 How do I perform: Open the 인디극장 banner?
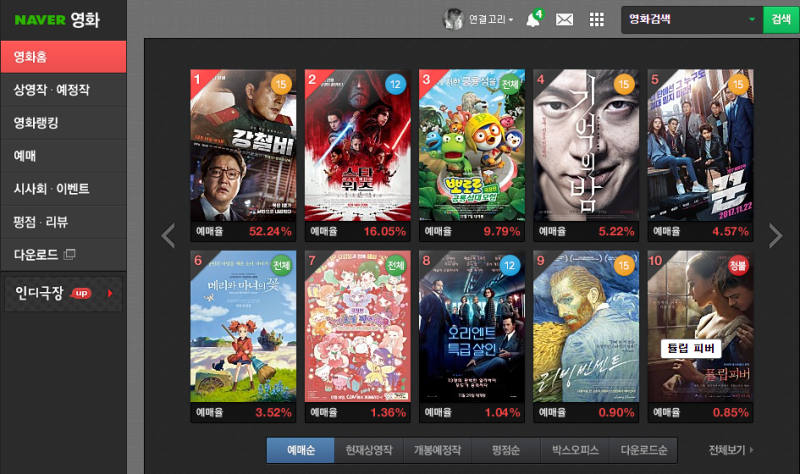[63, 293]
